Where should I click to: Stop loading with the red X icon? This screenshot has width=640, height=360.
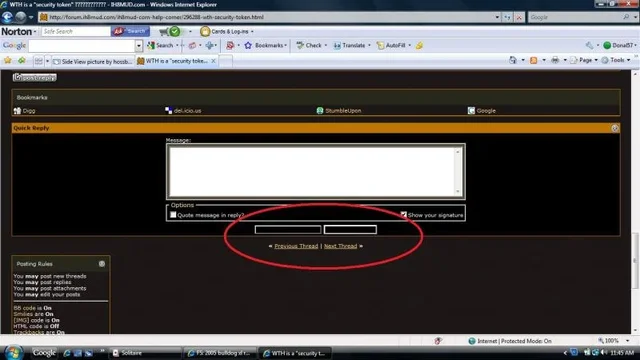click(519, 17)
